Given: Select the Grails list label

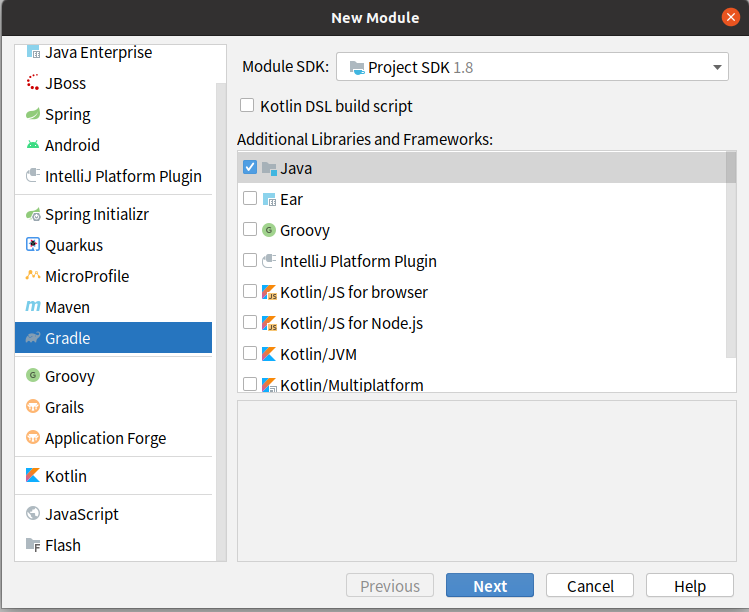Looking at the screenshot, I should point(64,407).
